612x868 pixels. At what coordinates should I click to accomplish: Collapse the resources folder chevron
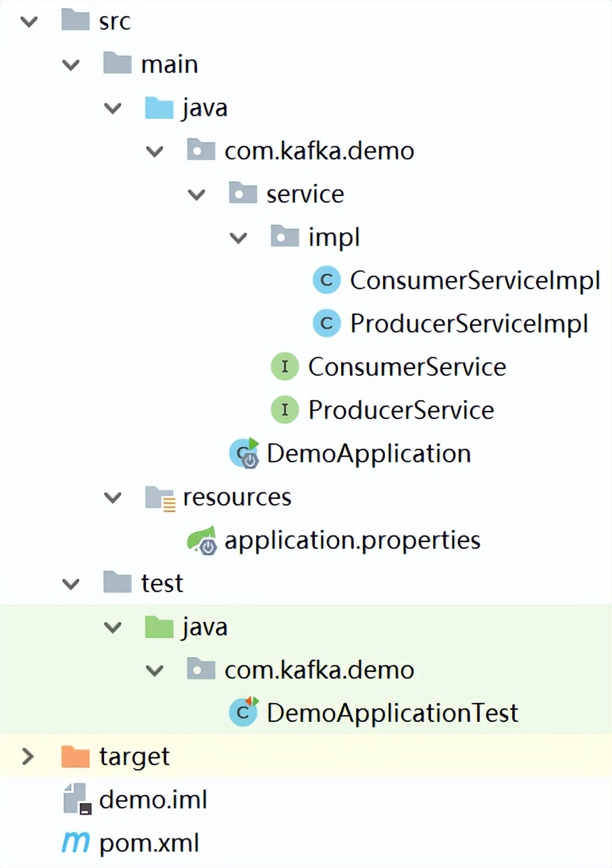[x=113, y=498]
